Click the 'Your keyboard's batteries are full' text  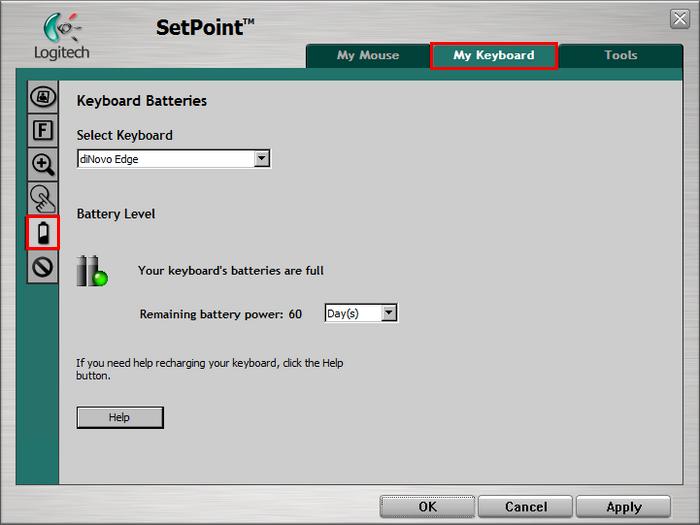pyautogui.click(x=231, y=271)
